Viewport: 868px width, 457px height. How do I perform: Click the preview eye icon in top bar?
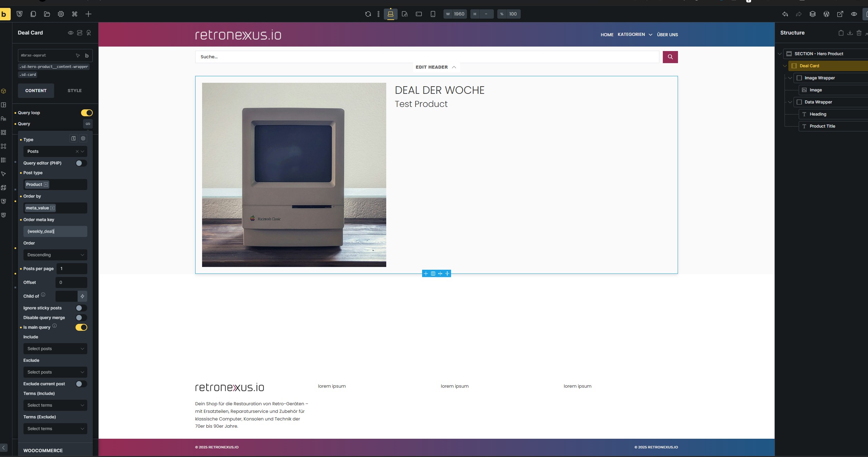[854, 14]
